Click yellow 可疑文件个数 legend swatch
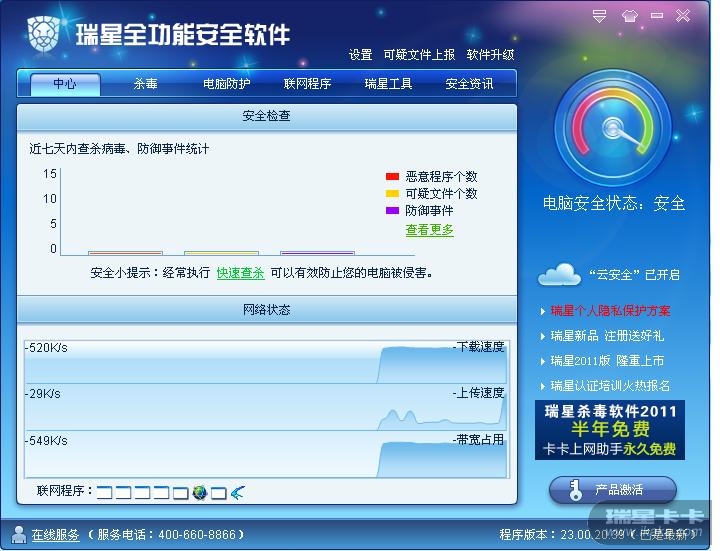The height and width of the screenshot is (551, 720). tap(393, 193)
